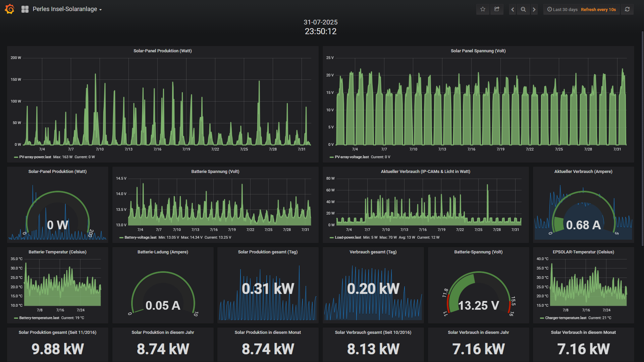Toggle Battery-voltage.last legend series
The width and height of the screenshot is (644, 362).
click(x=140, y=237)
